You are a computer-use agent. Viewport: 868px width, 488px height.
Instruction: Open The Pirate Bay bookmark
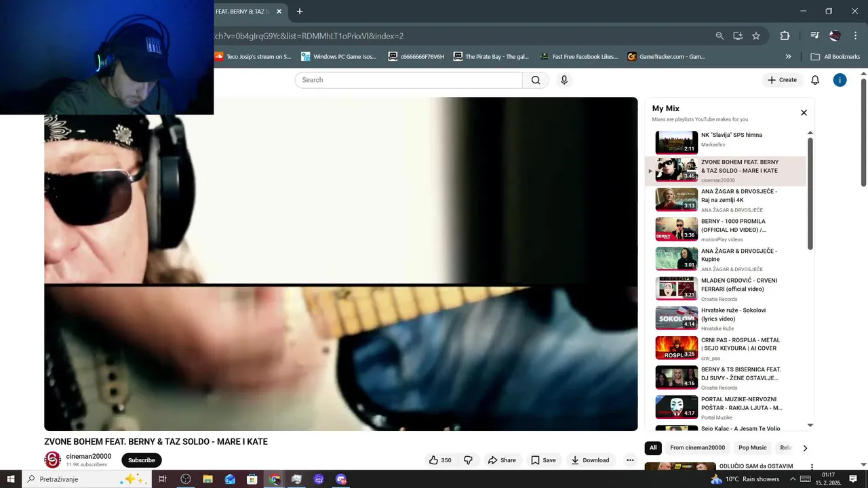coord(492,57)
